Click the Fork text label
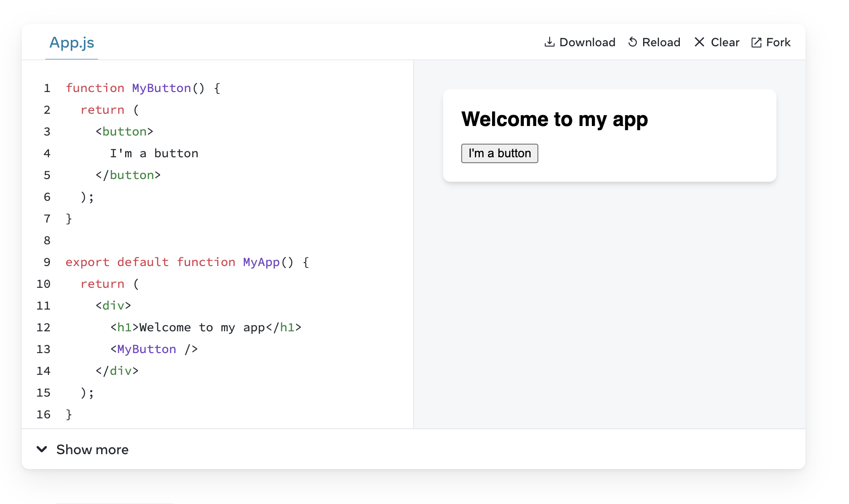Screen dimensions: 849x504 click(x=778, y=43)
